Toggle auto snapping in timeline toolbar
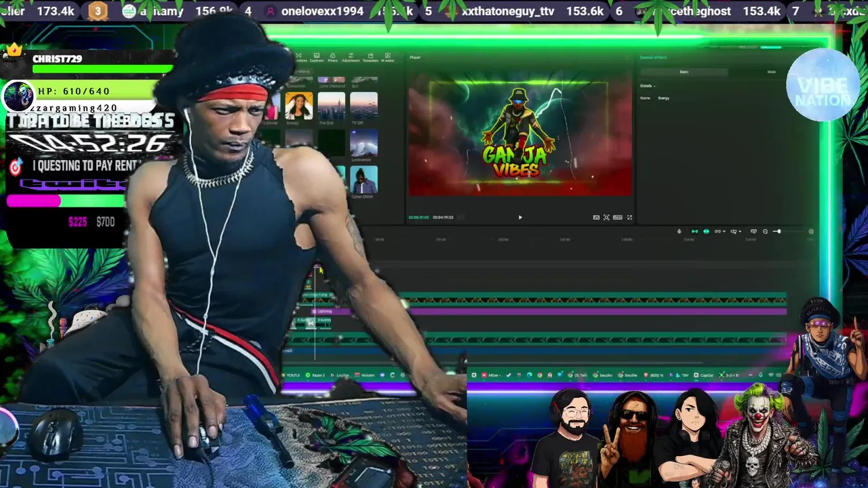The image size is (868, 488). (x=706, y=231)
